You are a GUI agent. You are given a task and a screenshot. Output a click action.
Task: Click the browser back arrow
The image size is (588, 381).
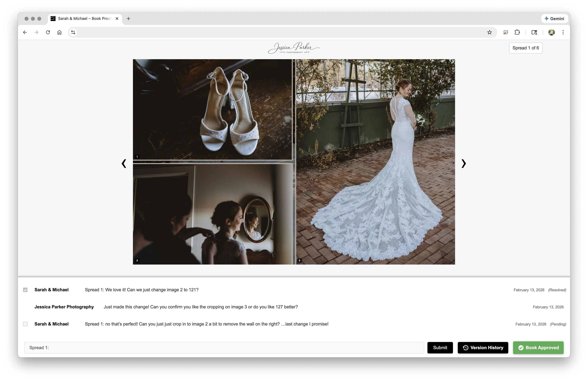25,32
